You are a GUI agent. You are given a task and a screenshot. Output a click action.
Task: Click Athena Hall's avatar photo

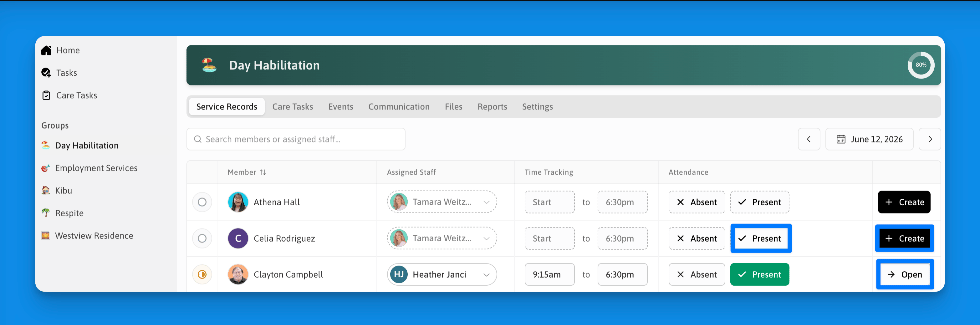click(238, 202)
